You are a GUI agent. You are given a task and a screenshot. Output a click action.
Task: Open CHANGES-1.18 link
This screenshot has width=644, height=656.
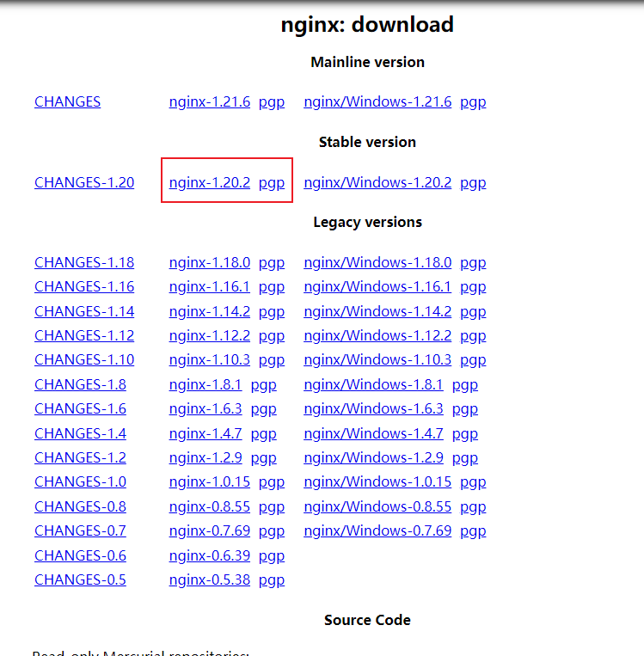pos(84,262)
